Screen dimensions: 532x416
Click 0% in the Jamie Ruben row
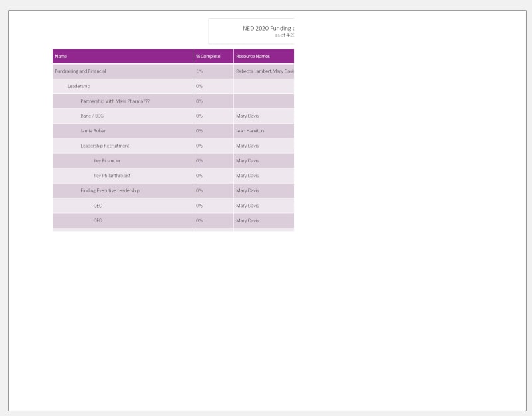[199, 131]
